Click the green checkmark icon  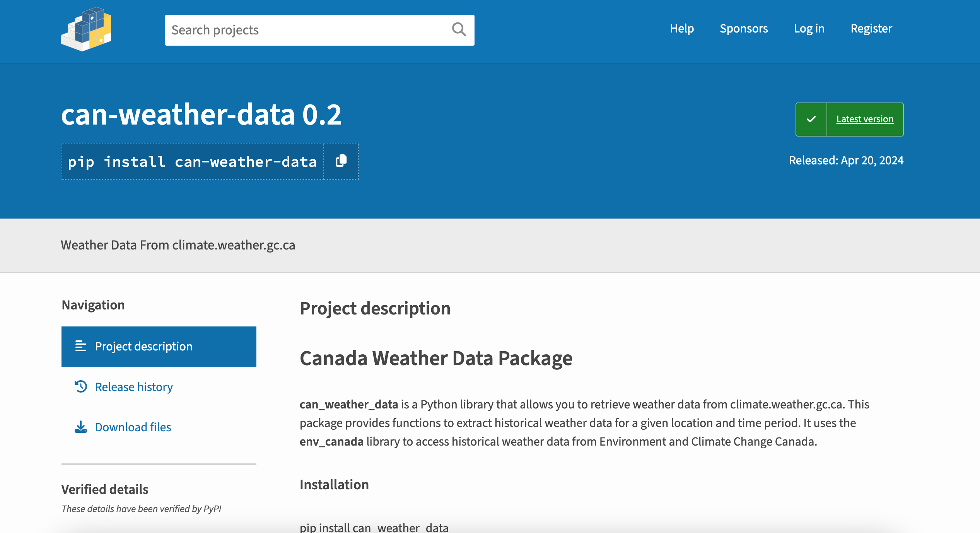tap(811, 119)
